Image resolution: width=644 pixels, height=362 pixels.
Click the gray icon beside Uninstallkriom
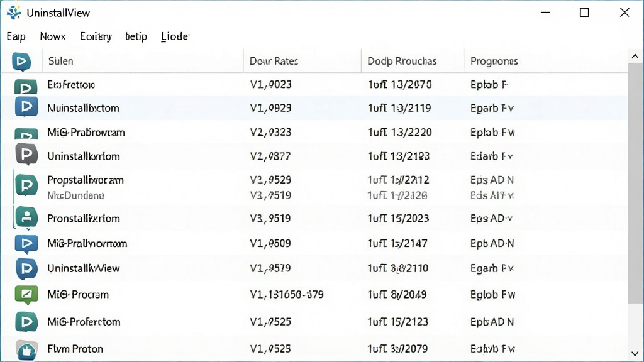[x=26, y=155]
